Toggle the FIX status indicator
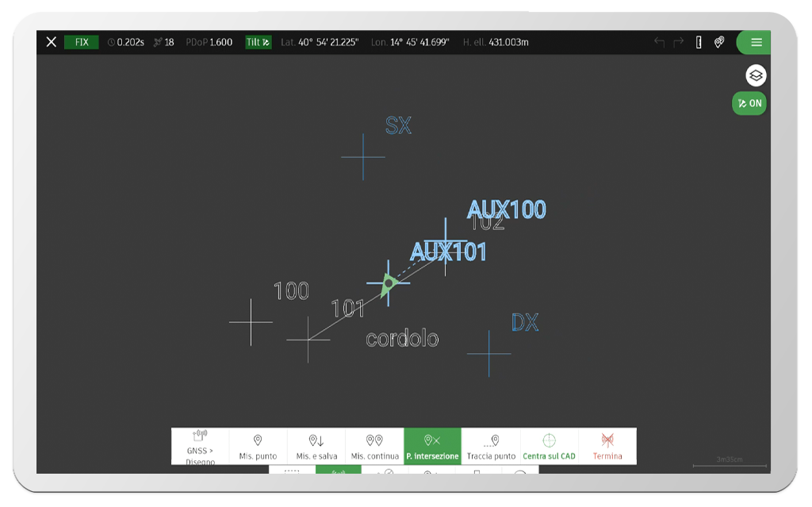The height and width of the screenshot is (507, 812). pos(81,43)
